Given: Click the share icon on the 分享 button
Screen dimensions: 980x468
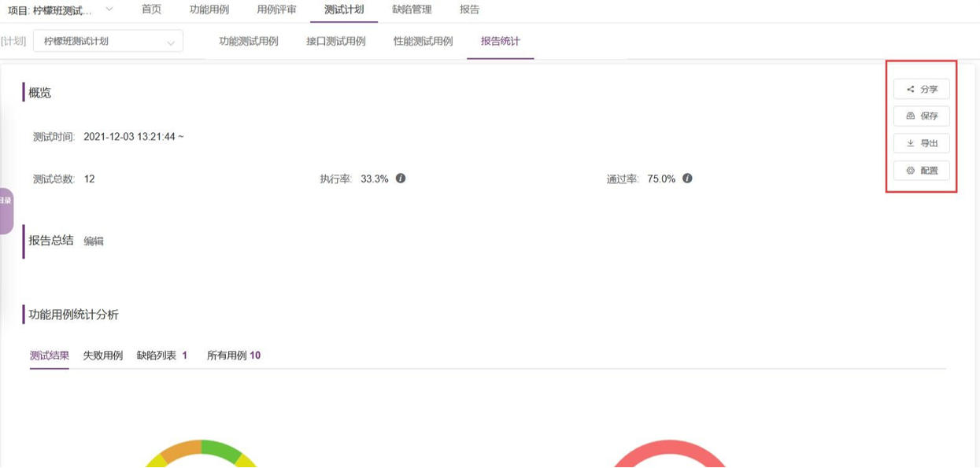Looking at the screenshot, I should (910, 89).
